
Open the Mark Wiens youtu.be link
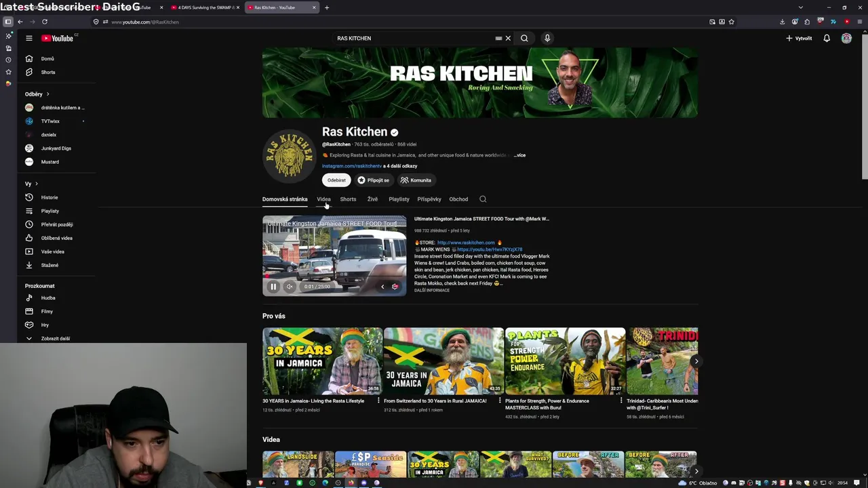tap(490, 249)
